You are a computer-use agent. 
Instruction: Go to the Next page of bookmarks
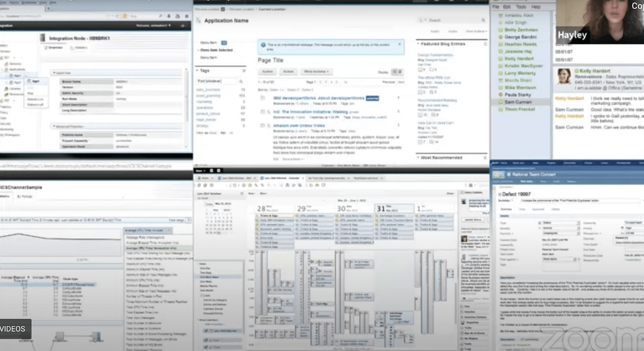(x=401, y=82)
